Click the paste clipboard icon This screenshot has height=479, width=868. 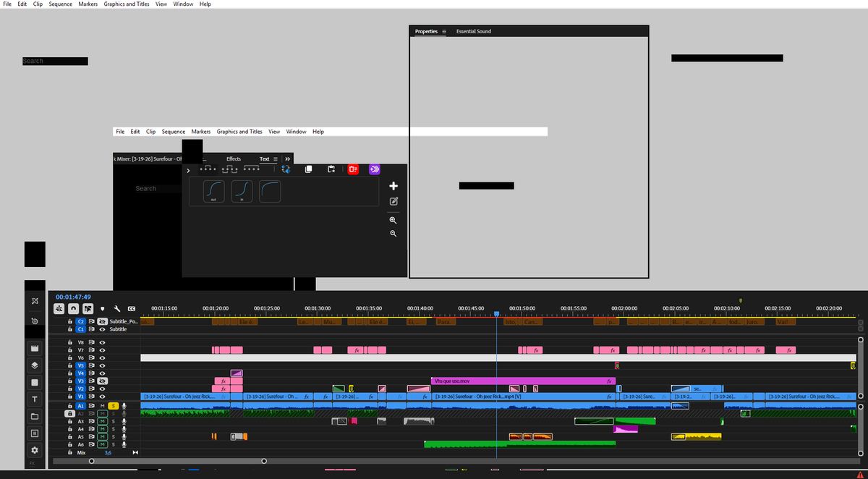(x=331, y=169)
